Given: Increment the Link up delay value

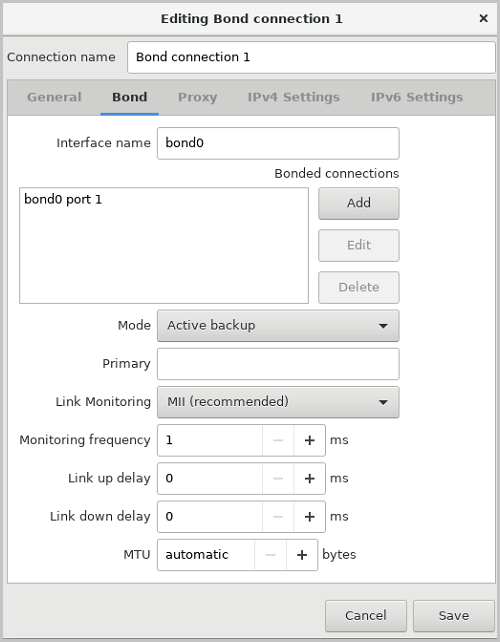Looking at the screenshot, I should pos(310,478).
